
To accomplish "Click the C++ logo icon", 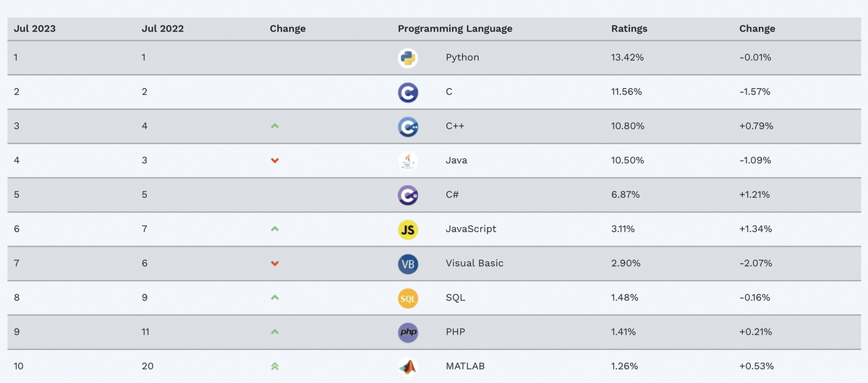I will click(x=408, y=126).
